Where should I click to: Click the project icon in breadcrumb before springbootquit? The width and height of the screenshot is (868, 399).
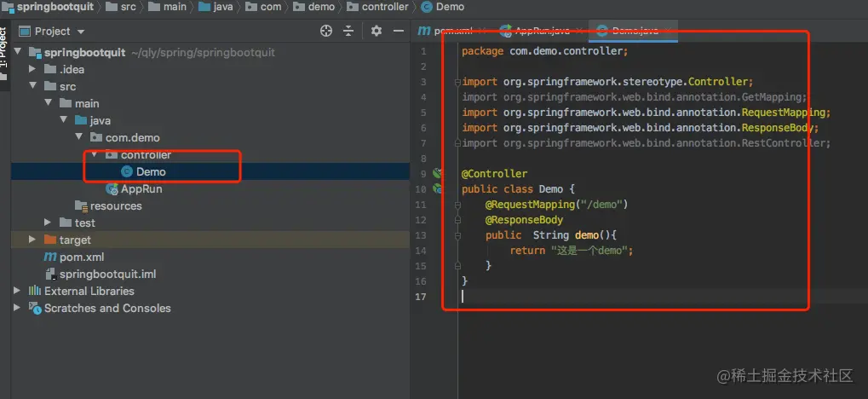tap(8, 7)
